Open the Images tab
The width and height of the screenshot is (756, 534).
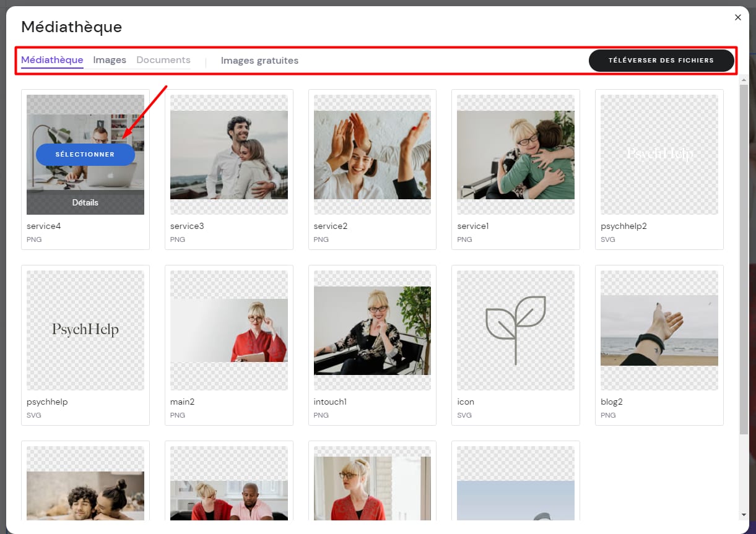(x=110, y=60)
